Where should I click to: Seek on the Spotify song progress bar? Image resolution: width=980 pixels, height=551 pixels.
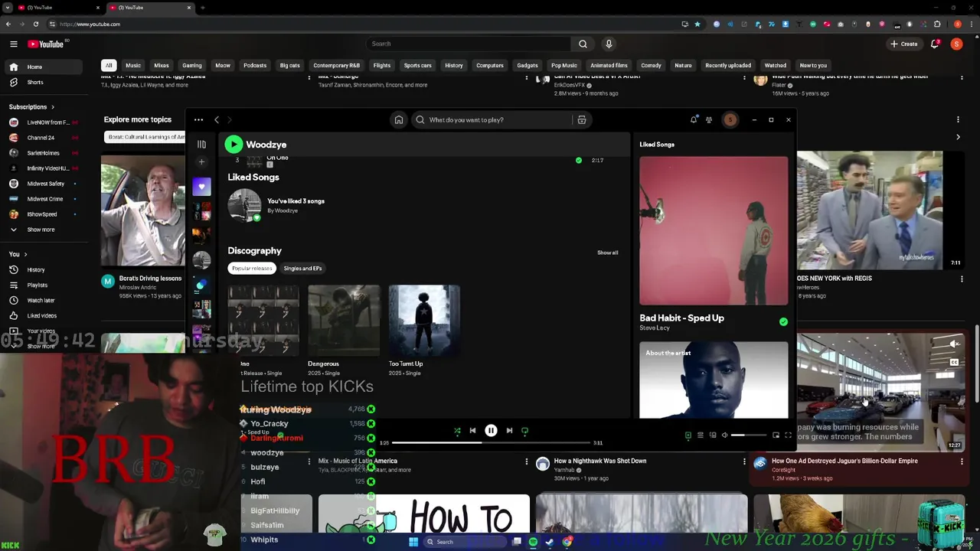[x=492, y=443]
